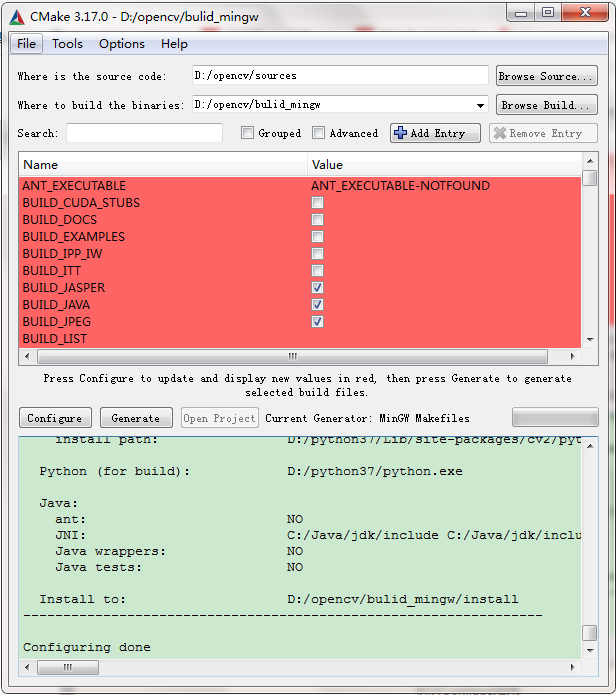616x695 pixels.
Task: Click the Add Entry button
Action: tap(435, 133)
